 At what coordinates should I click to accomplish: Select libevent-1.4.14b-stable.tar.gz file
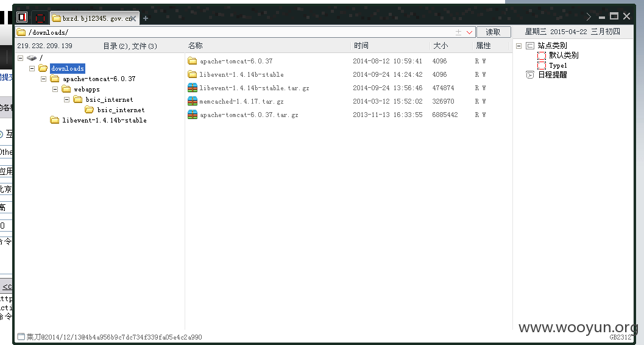[254, 88]
